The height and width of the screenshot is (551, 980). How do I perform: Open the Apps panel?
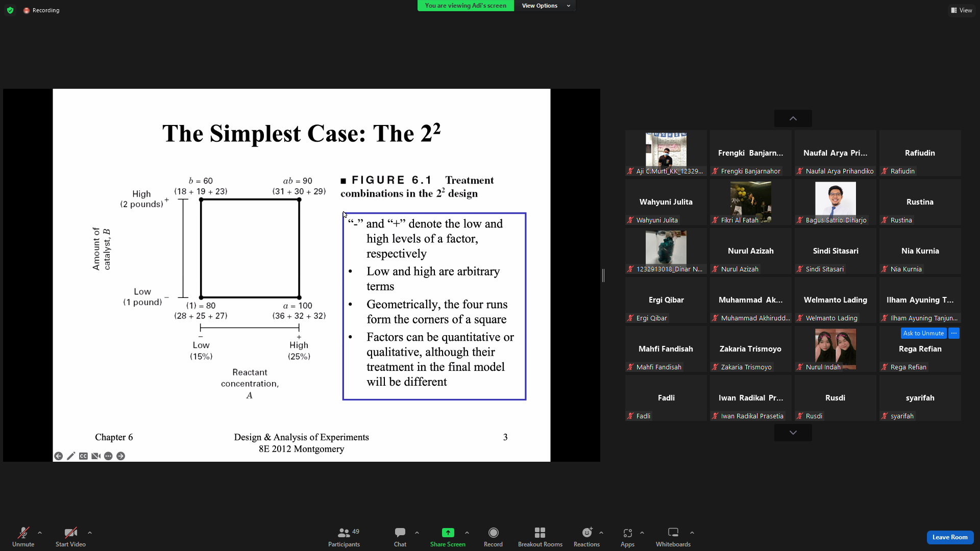tap(627, 537)
